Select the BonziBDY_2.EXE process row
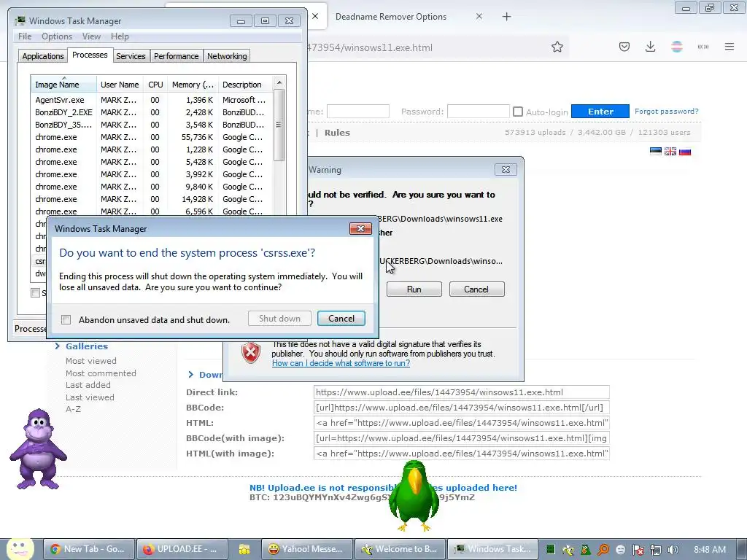747x560 pixels. [x=152, y=112]
